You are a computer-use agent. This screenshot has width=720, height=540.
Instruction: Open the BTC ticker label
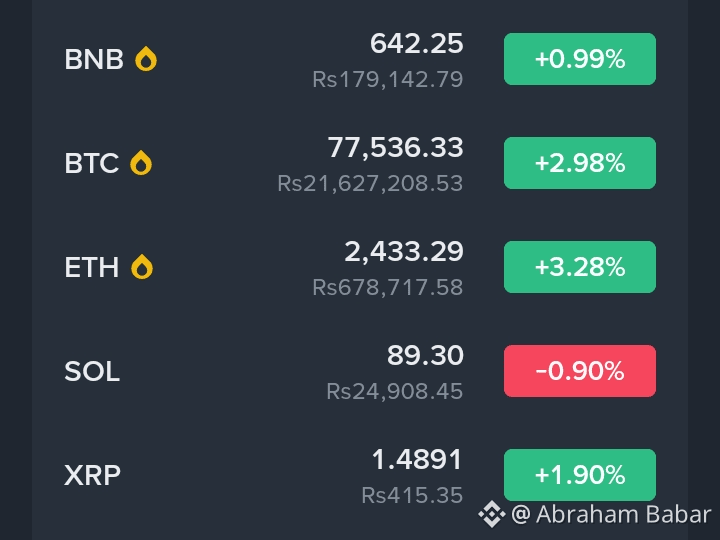pyautogui.click(x=92, y=163)
